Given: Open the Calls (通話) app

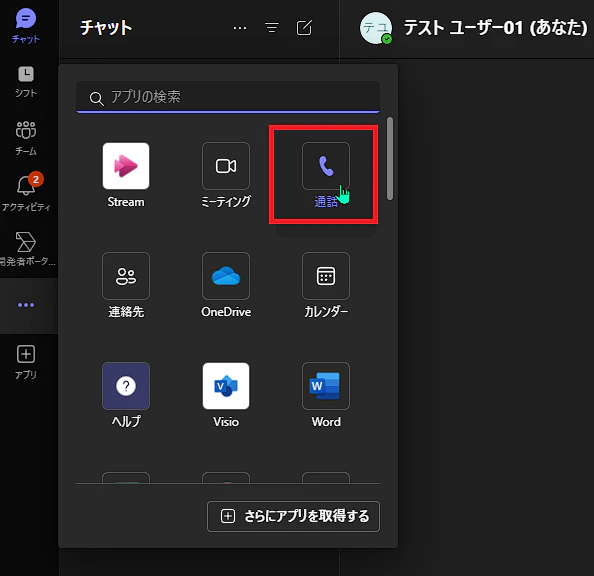Looking at the screenshot, I should 326,175.
